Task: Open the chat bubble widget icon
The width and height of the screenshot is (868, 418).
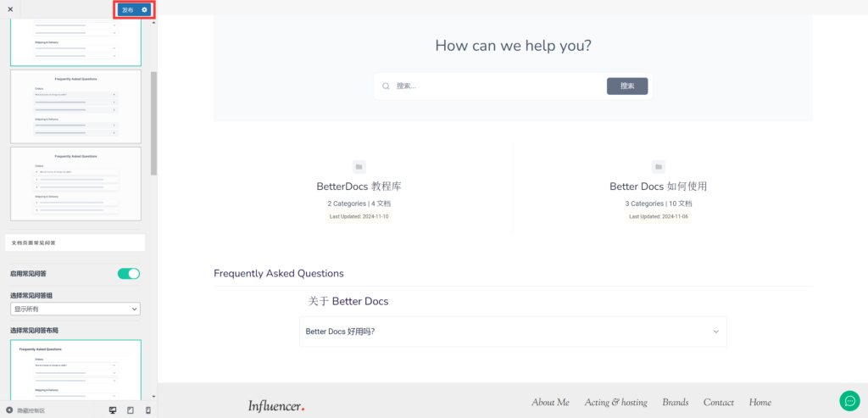Action: pos(849,401)
